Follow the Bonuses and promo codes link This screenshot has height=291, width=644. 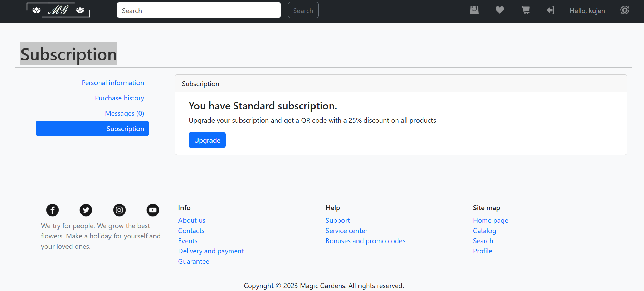365,241
